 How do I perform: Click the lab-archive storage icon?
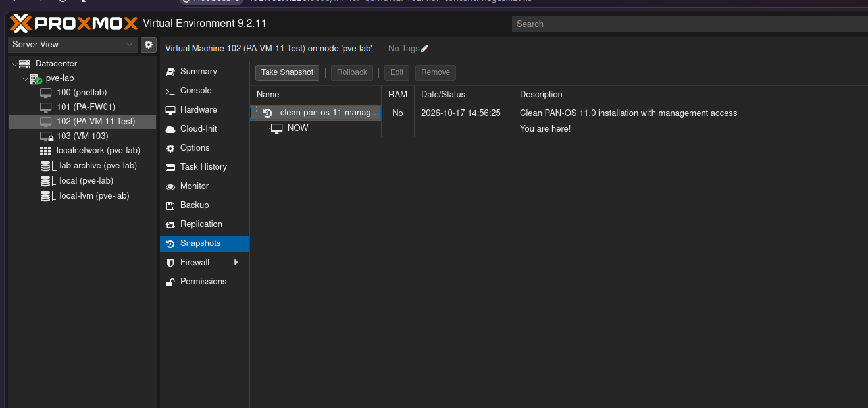49,166
